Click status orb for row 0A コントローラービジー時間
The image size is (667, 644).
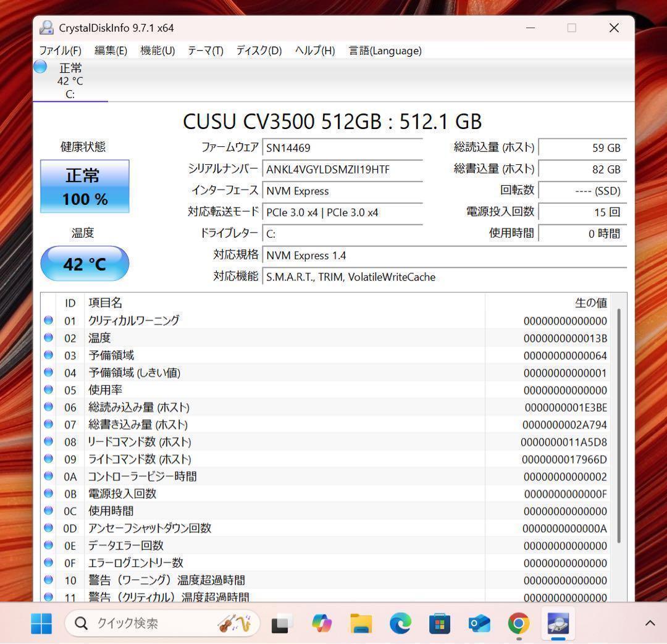point(49,476)
